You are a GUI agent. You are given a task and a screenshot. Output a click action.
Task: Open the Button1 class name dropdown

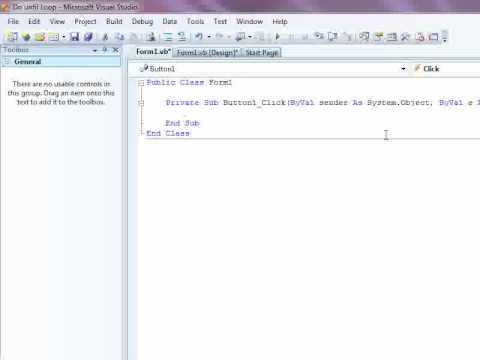403,69
